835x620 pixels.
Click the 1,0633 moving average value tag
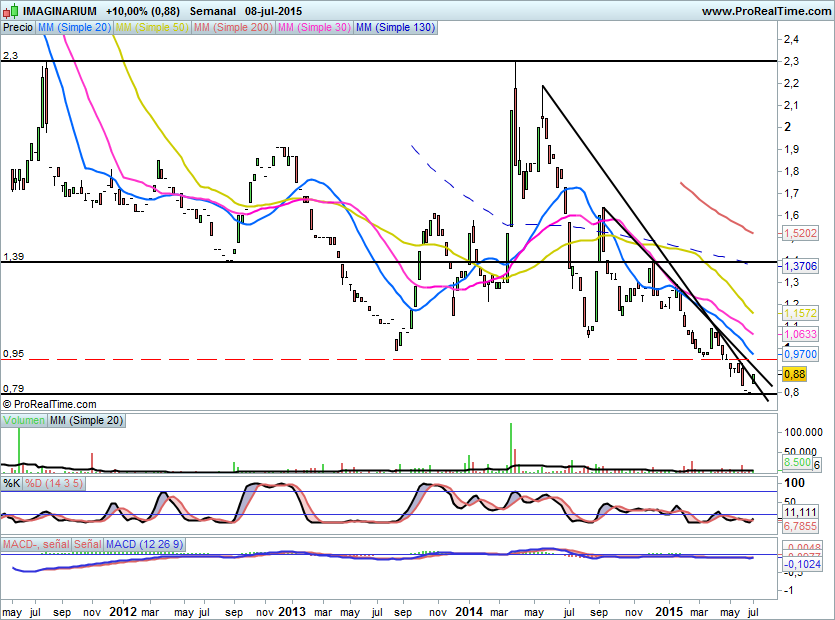coord(800,334)
